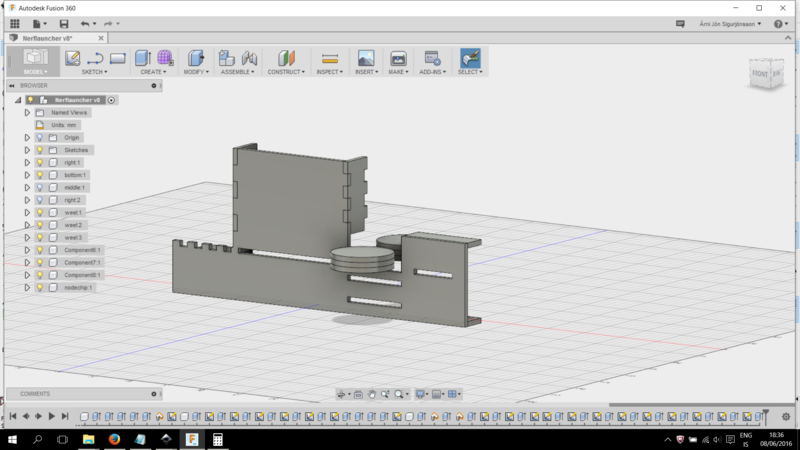
Task: Expand the Origin folder
Action: [x=27, y=138]
